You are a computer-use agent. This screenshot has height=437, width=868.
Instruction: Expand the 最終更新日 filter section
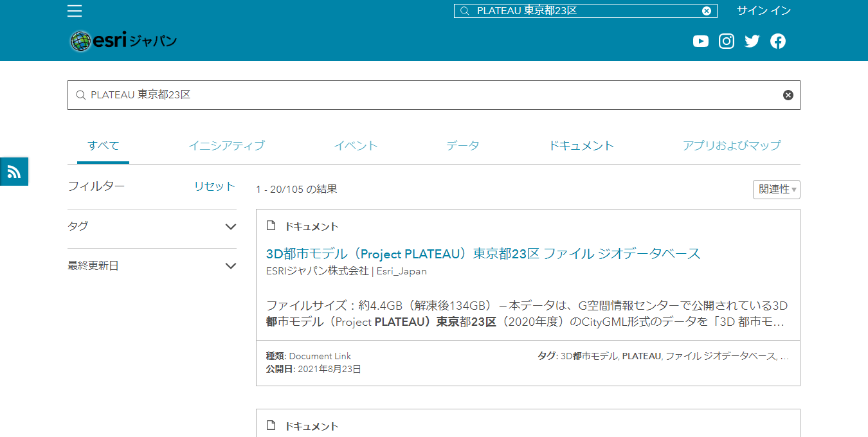(x=152, y=265)
